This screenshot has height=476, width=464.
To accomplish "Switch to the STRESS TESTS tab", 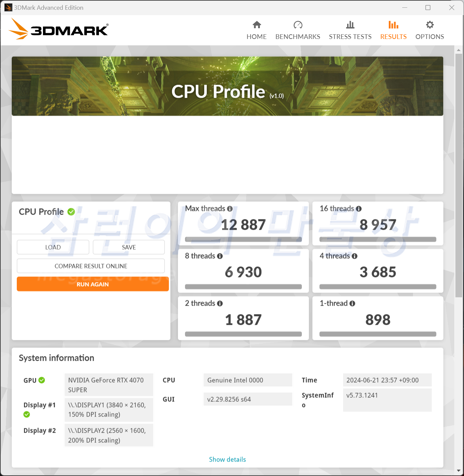I will pos(350,37).
